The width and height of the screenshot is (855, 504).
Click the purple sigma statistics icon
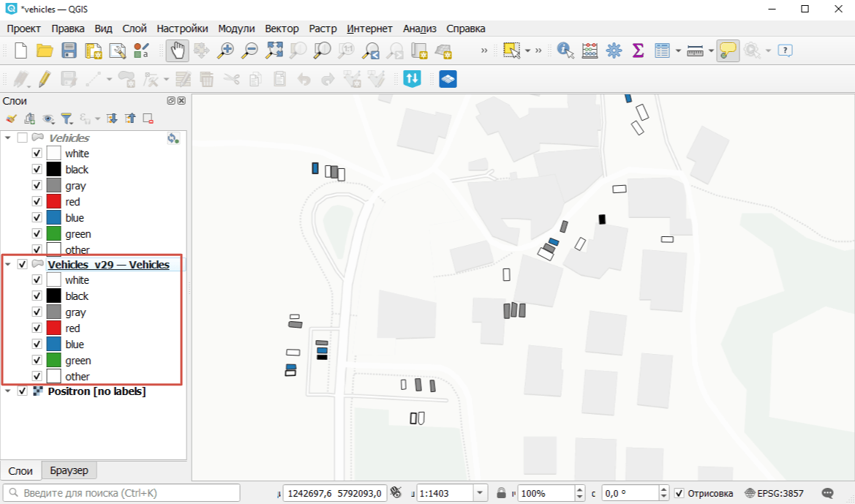click(x=638, y=50)
